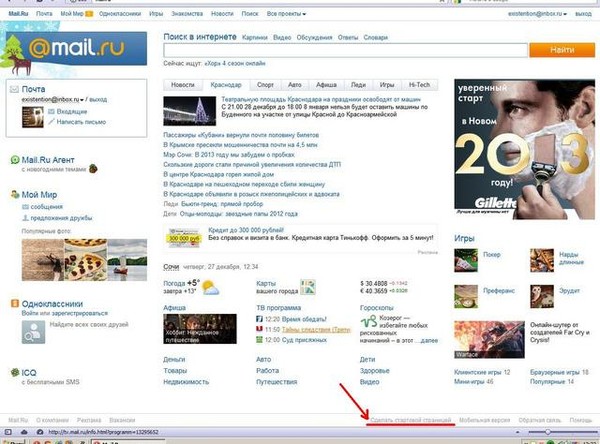Click the user avatar photo in Почта box
Viewport: 600px width, 444px height.
[33, 117]
